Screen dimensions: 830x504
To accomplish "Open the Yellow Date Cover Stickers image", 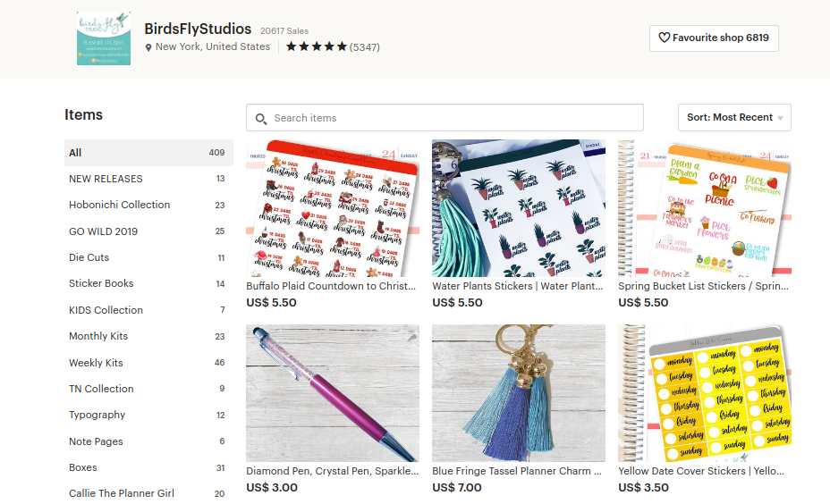I will (705, 393).
